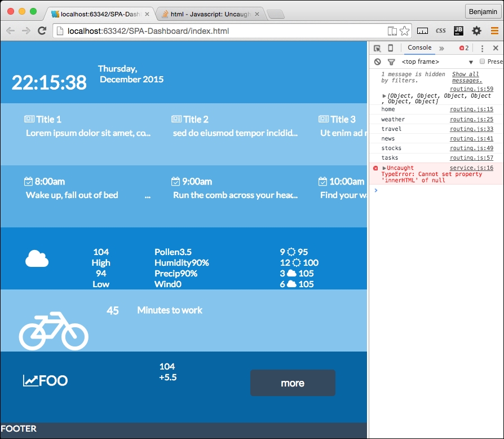Switch to the Console tab in DevTools
Viewport: 504px width, 439px height.
(419, 48)
